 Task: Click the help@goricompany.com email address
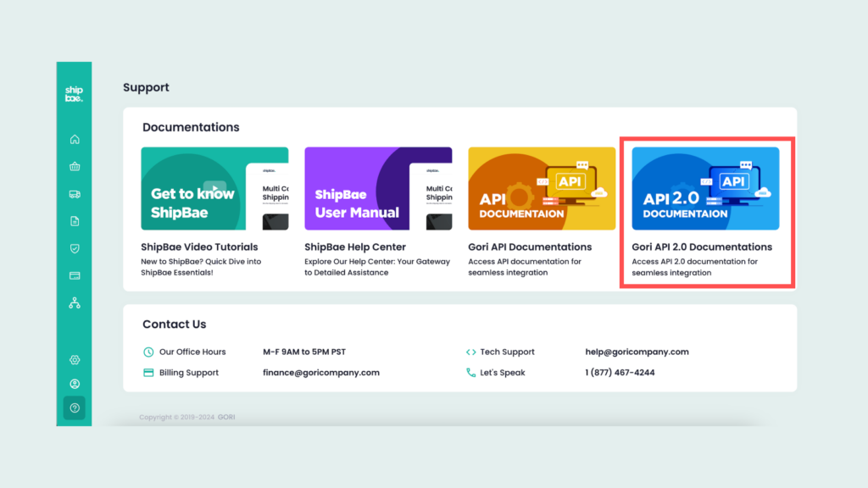click(x=637, y=352)
